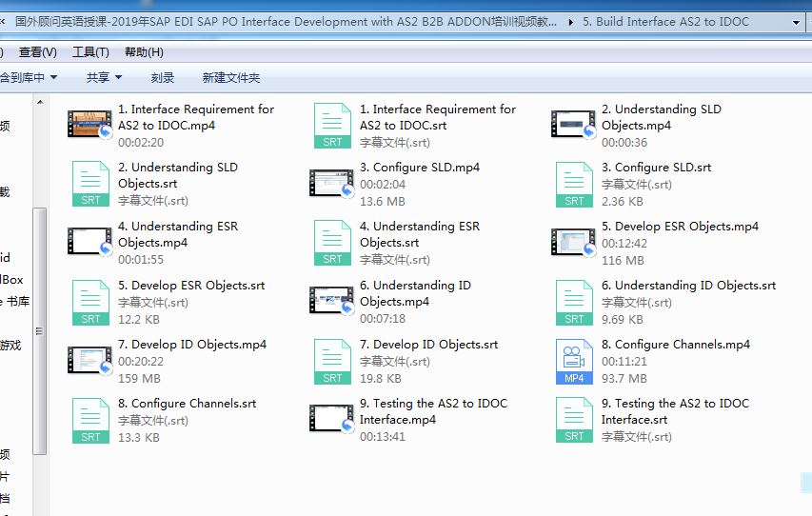Select MP4 icon of 8. Configure Channels.mp4

pyautogui.click(x=574, y=362)
